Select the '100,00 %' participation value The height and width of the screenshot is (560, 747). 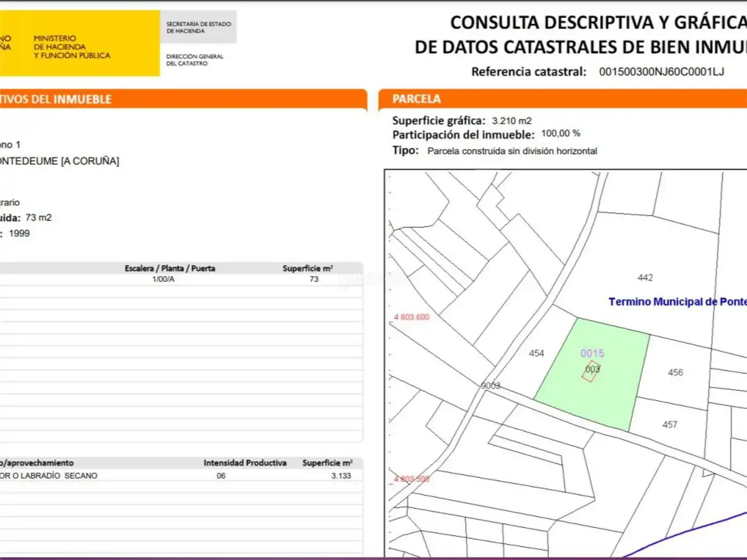click(x=561, y=133)
